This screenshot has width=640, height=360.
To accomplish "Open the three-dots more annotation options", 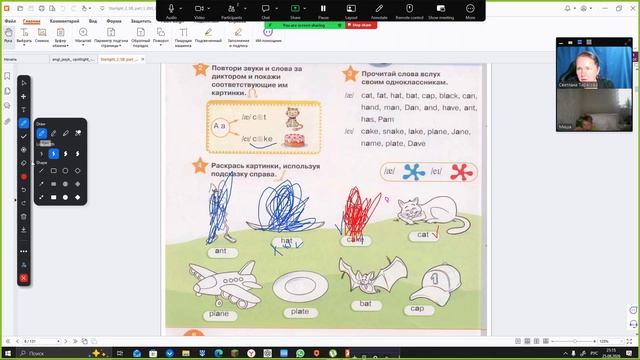I will [x=24, y=251].
